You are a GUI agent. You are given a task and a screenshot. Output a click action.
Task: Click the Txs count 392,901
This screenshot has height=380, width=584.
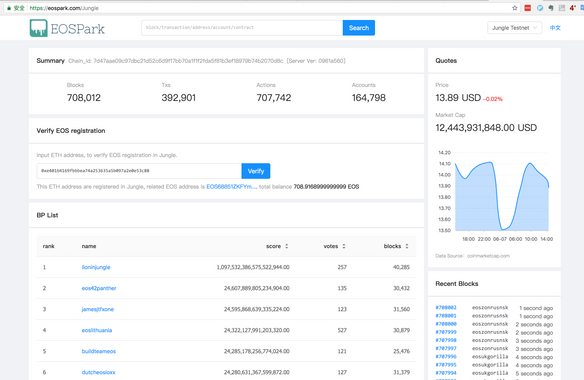click(178, 98)
